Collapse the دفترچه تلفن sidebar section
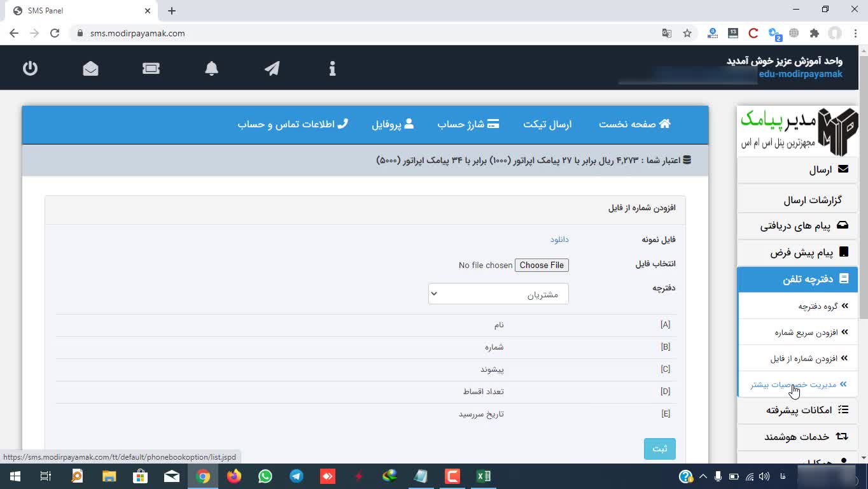The image size is (868, 489). pos(797,280)
